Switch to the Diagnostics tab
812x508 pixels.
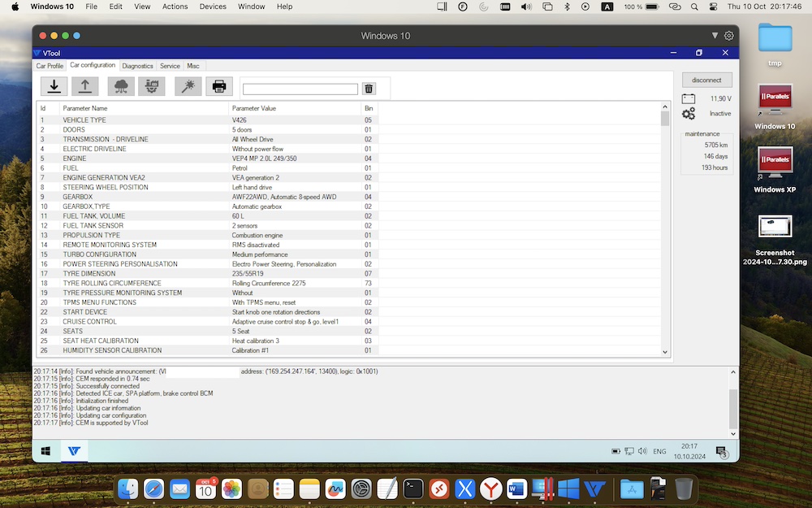point(137,66)
